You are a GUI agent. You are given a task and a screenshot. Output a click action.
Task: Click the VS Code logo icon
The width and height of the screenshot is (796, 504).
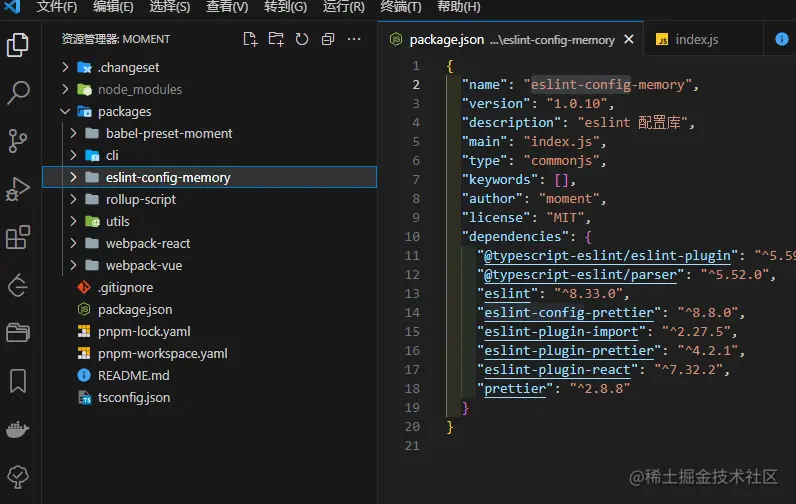coord(13,7)
